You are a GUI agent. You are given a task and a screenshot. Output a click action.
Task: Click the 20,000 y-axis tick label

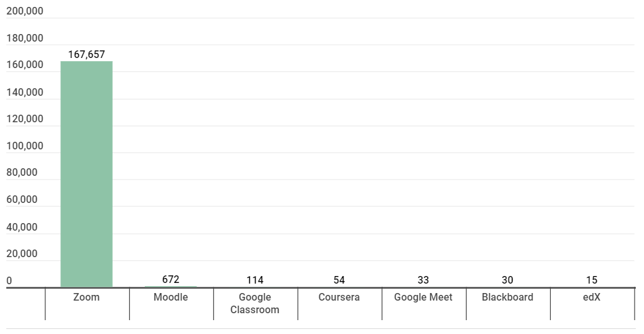[22, 254]
